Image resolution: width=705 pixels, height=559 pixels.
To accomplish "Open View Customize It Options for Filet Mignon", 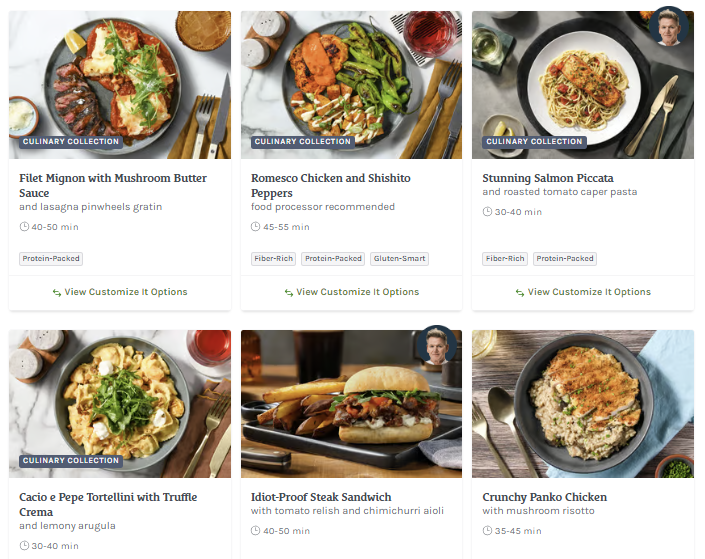I will pyautogui.click(x=126, y=292).
